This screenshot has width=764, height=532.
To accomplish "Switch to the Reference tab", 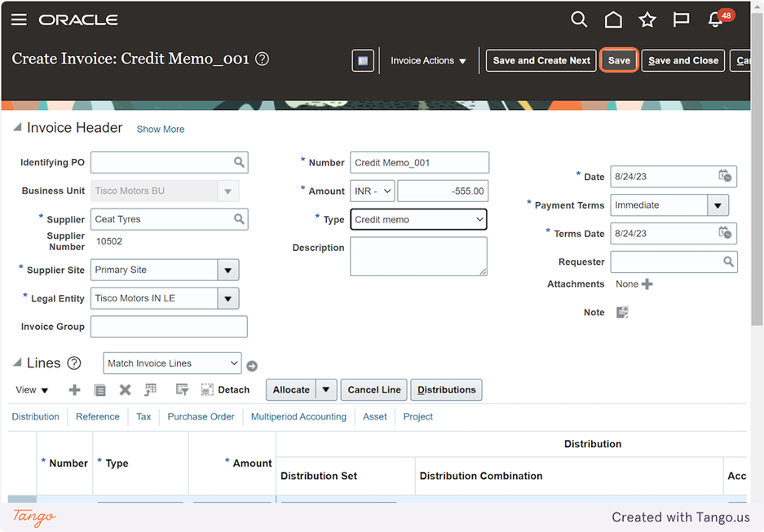I will click(98, 416).
